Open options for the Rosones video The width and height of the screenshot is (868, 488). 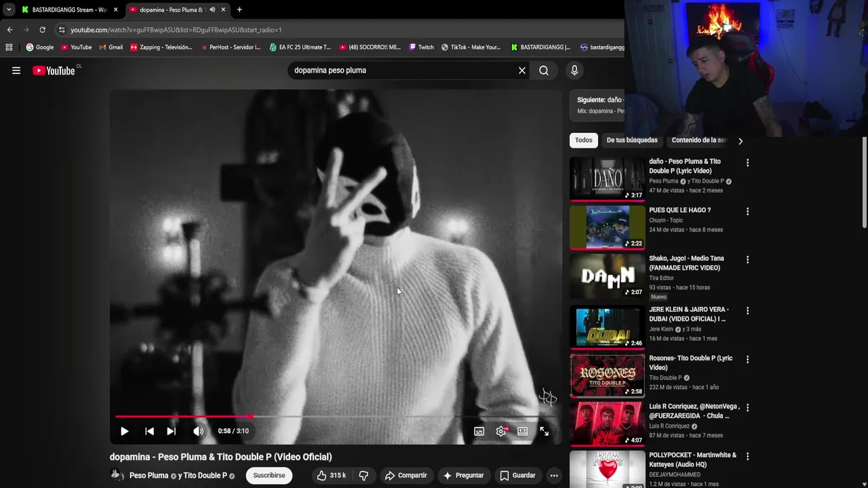(x=747, y=359)
